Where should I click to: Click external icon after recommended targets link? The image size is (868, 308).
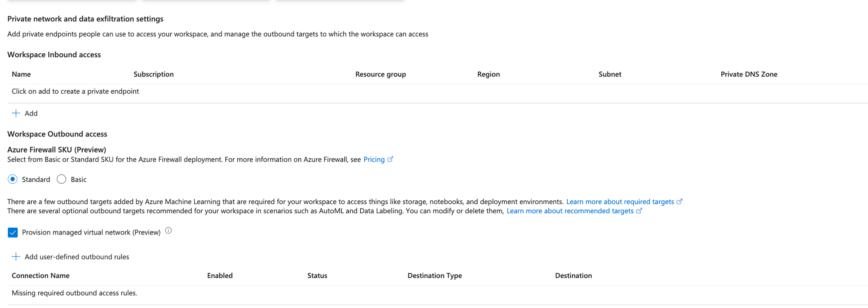pyautogui.click(x=639, y=211)
